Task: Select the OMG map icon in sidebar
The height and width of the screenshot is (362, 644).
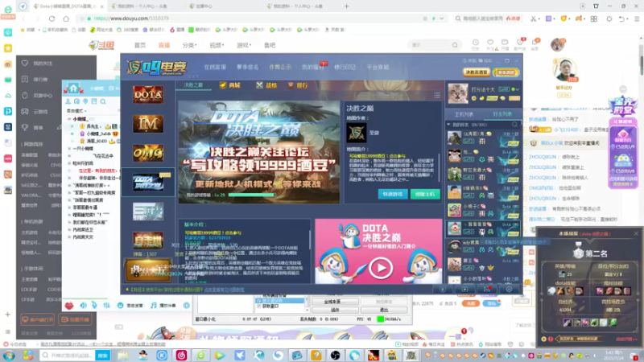Action: point(148,153)
